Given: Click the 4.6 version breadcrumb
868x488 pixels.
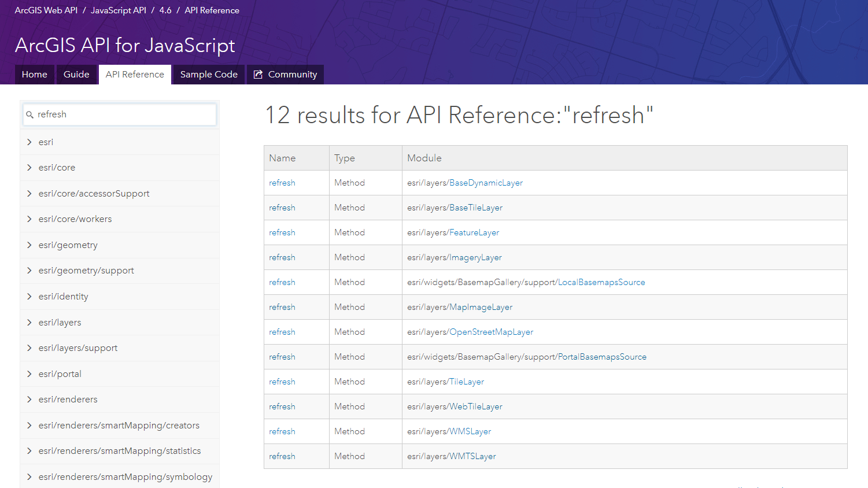Looking at the screenshot, I should 165,10.
